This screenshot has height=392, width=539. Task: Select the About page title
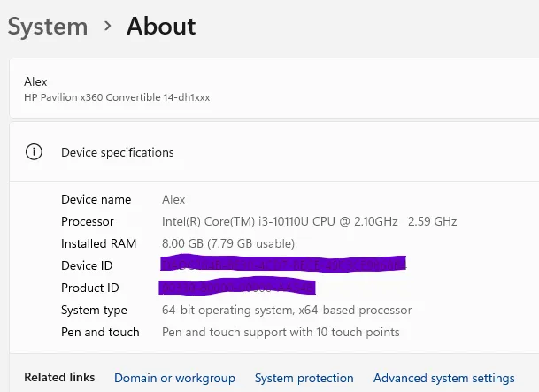pyautogui.click(x=161, y=27)
